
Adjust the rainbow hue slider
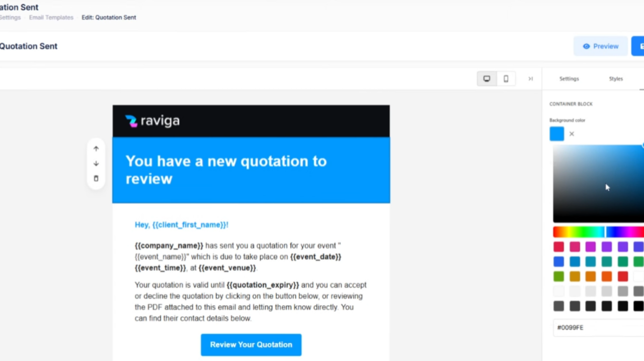click(x=594, y=231)
